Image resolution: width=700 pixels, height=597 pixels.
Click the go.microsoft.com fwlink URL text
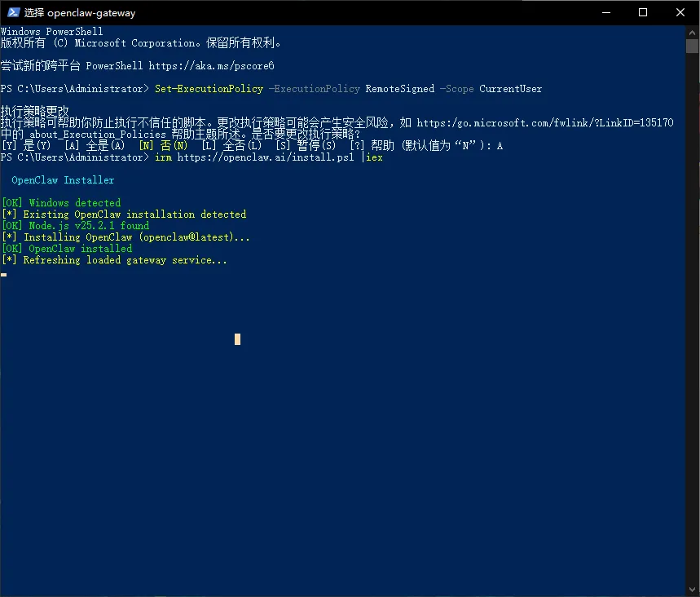coord(544,122)
